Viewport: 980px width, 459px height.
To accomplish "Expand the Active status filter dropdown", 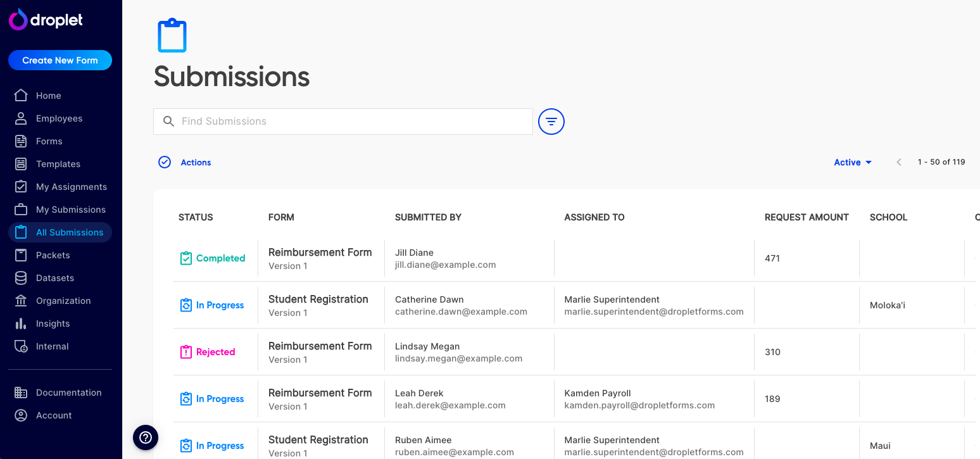I will (x=853, y=163).
